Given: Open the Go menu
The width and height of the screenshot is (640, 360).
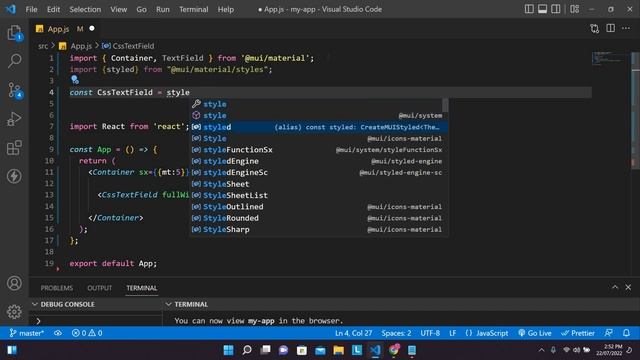Looking at the screenshot, I should pyautogui.click(x=141, y=9).
